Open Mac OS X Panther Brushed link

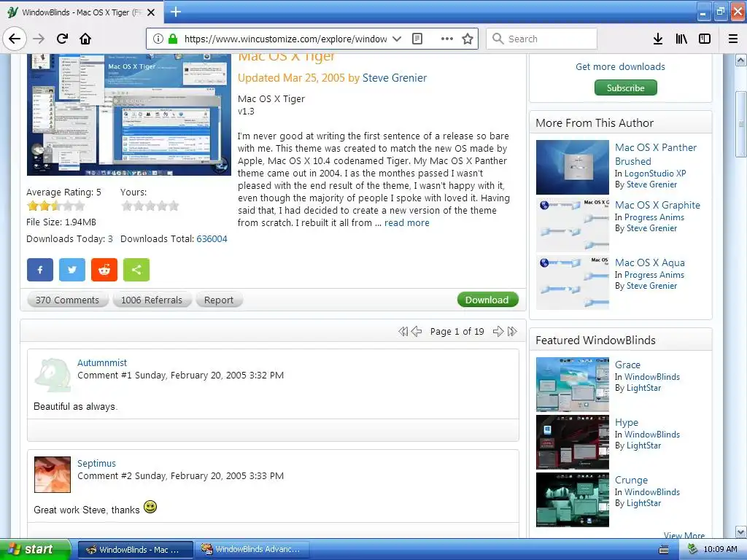(656, 155)
